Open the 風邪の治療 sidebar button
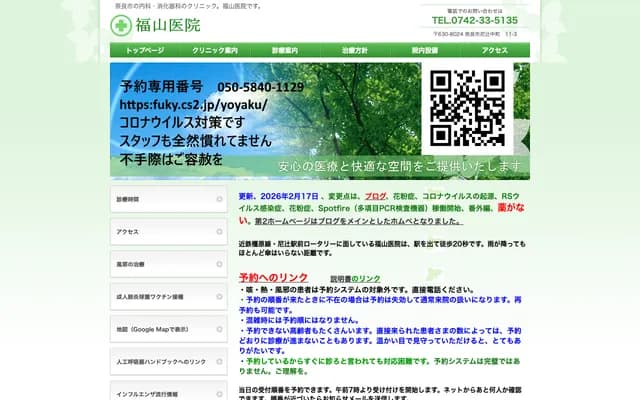 (169, 264)
